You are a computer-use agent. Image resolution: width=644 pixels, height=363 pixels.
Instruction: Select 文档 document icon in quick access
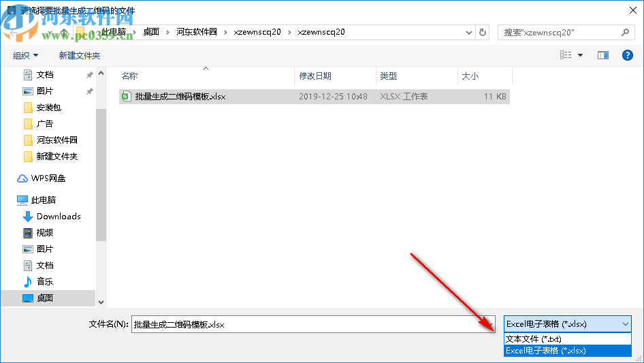click(x=27, y=75)
